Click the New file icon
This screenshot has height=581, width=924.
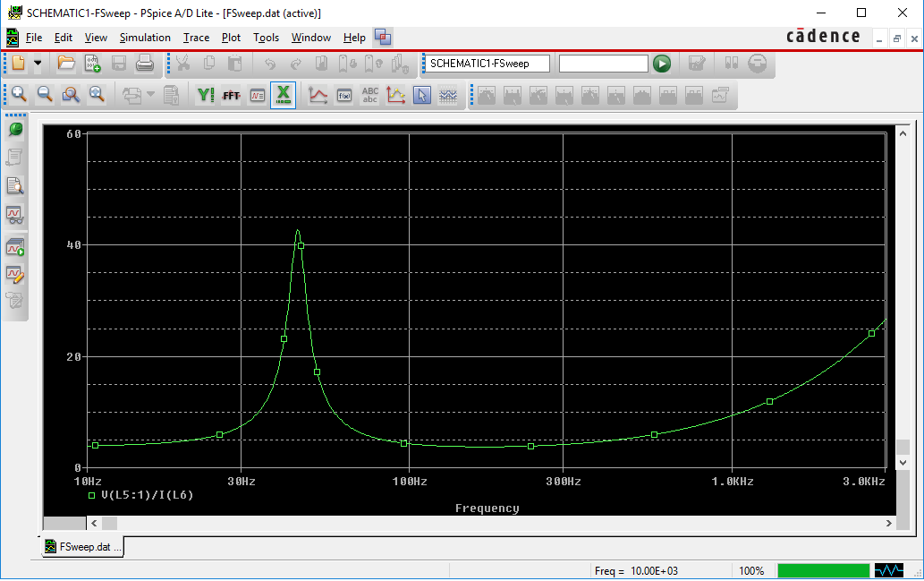click(18, 64)
